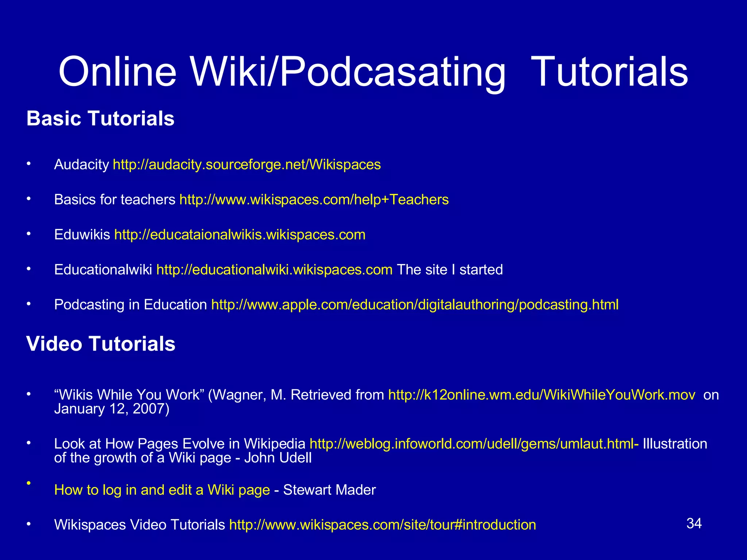This screenshot has width=747, height=560.
Task: Click 'Look at How Pages Evolve in Wikipedia' text
Action: pyautogui.click(x=180, y=444)
